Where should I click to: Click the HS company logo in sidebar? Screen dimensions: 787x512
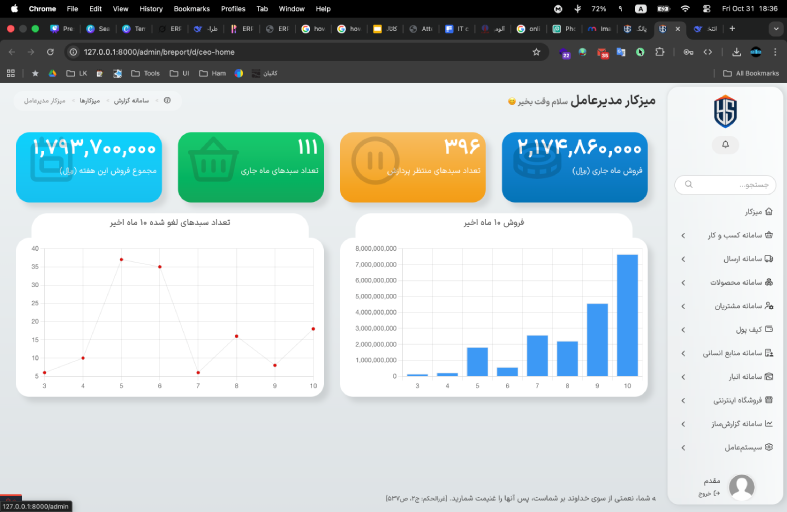tap(725, 111)
